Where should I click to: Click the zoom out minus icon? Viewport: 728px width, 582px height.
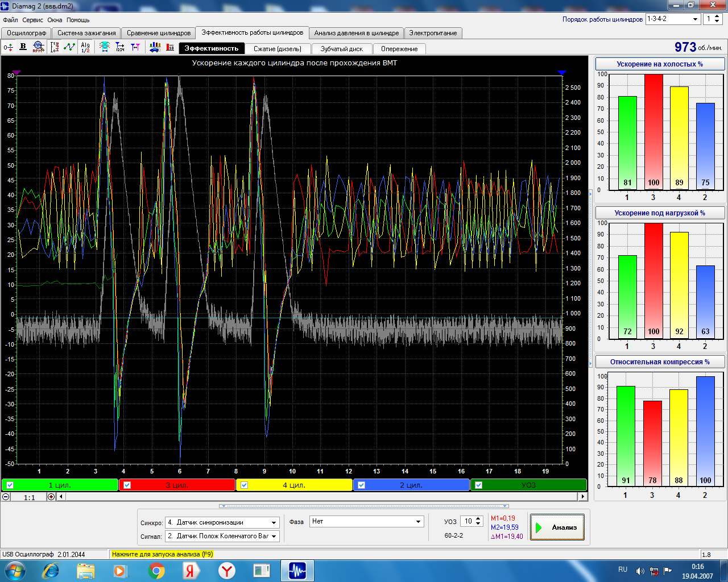tap(6, 497)
